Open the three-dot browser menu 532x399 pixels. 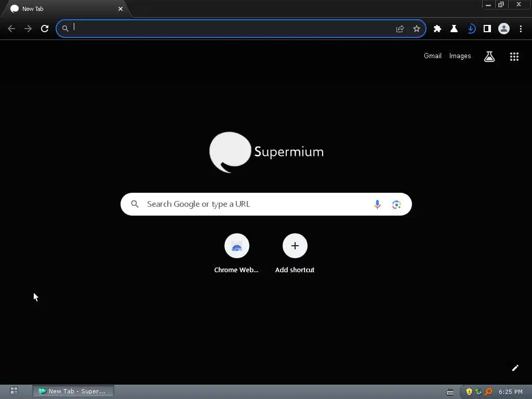[521, 29]
